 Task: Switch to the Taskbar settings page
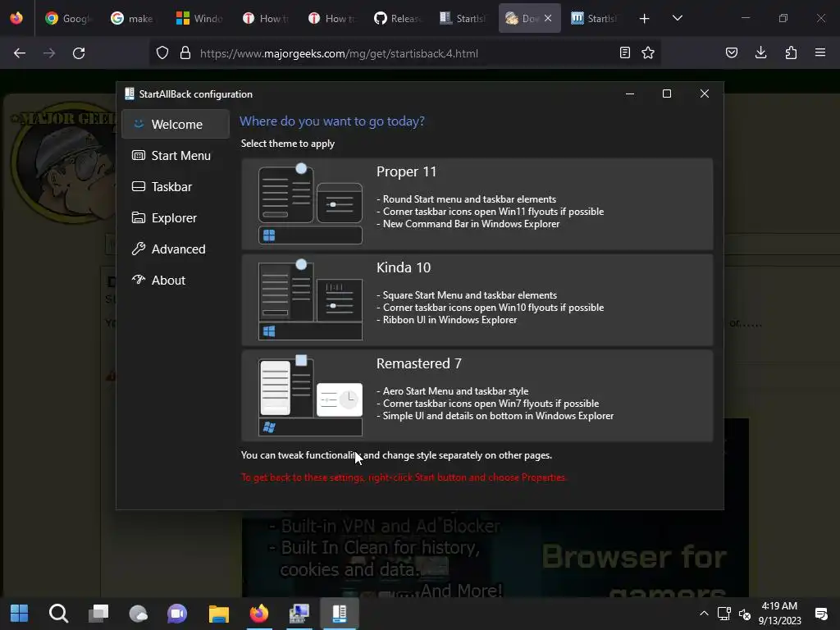pos(176,186)
